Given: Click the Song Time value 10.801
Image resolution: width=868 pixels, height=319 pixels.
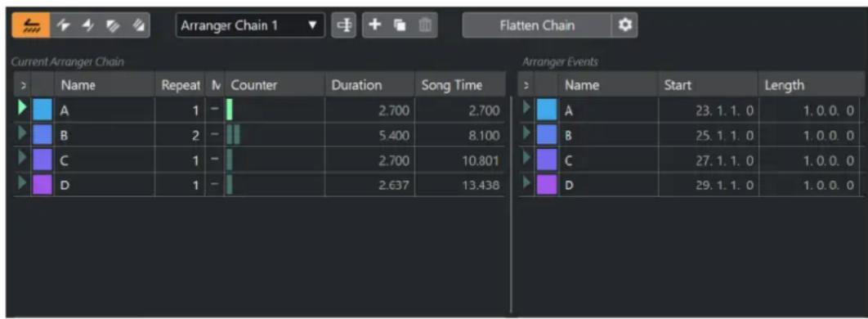Looking at the screenshot, I should pyautogui.click(x=481, y=160).
